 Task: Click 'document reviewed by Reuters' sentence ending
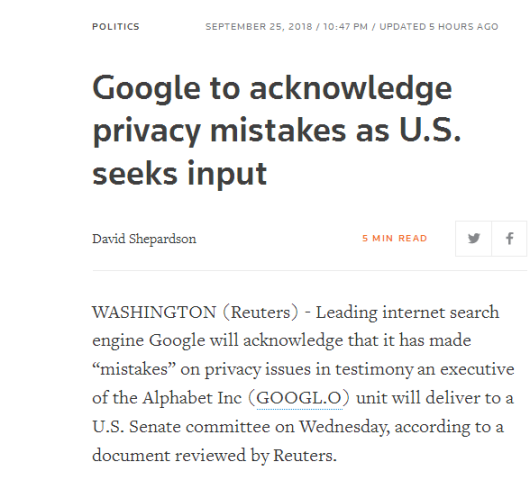click(214, 455)
